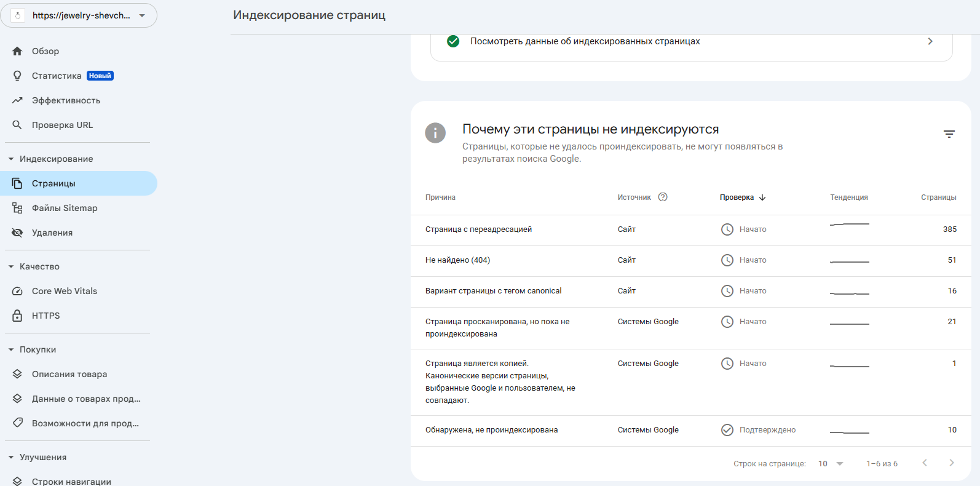Screen dimensions: 980x486
Task: Click the Overview home icon
Action: pos(17,51)
